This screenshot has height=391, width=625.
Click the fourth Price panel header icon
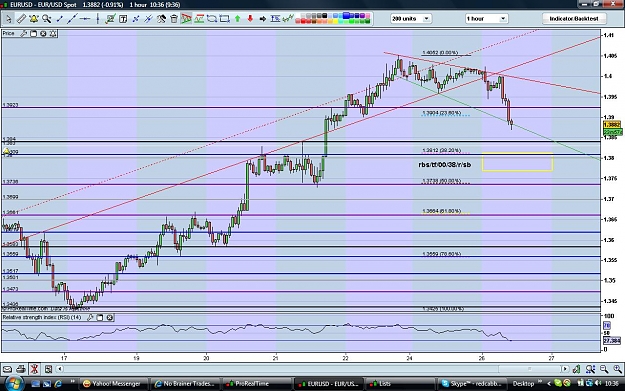tap(53, 33)
